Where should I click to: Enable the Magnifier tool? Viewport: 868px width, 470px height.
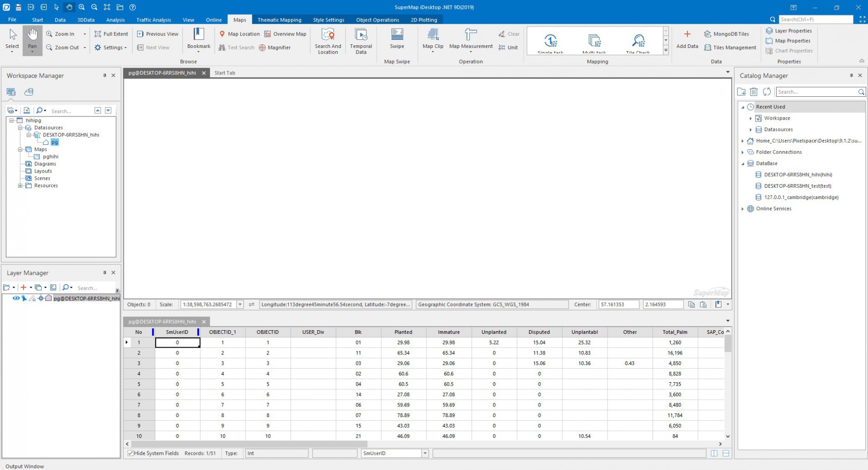pos(275,48)
